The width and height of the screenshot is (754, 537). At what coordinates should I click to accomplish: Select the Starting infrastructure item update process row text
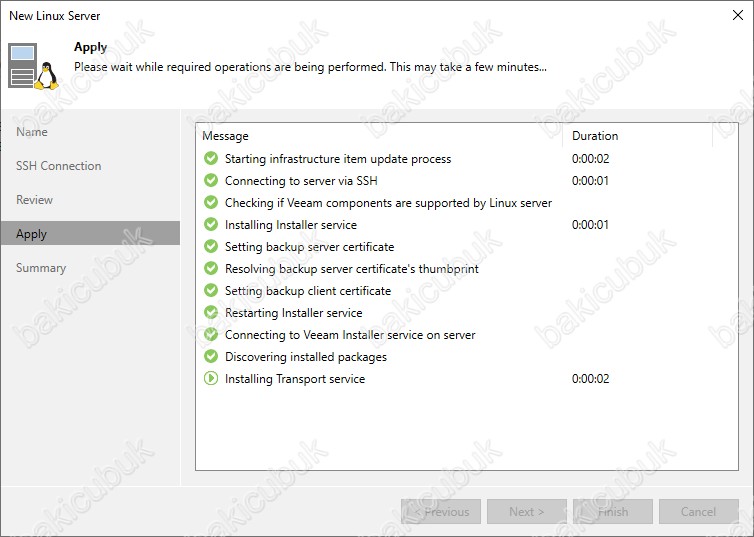[338, 159]
